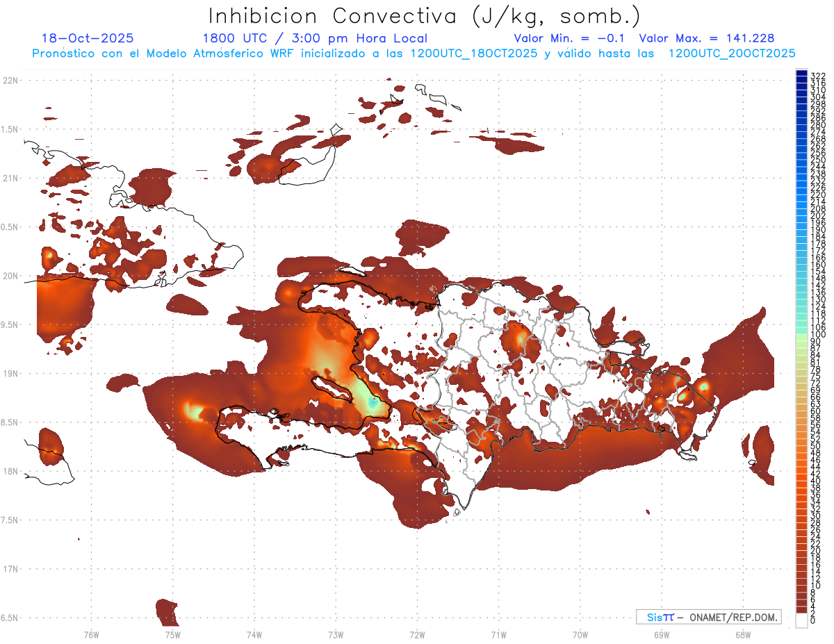The height and width of the screenshot is (644, 834).
Task: Click the "70W" longitude label
Action: click(580, 634)
